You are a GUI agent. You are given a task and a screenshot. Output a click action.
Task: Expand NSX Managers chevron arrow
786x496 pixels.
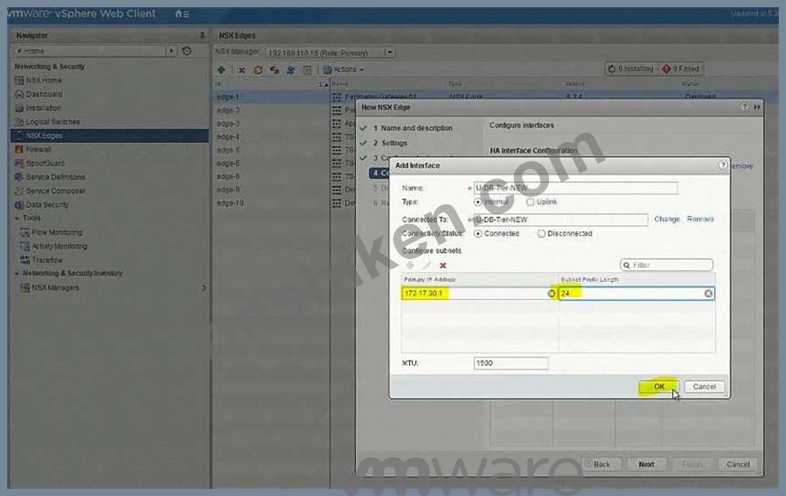[204, 288]
